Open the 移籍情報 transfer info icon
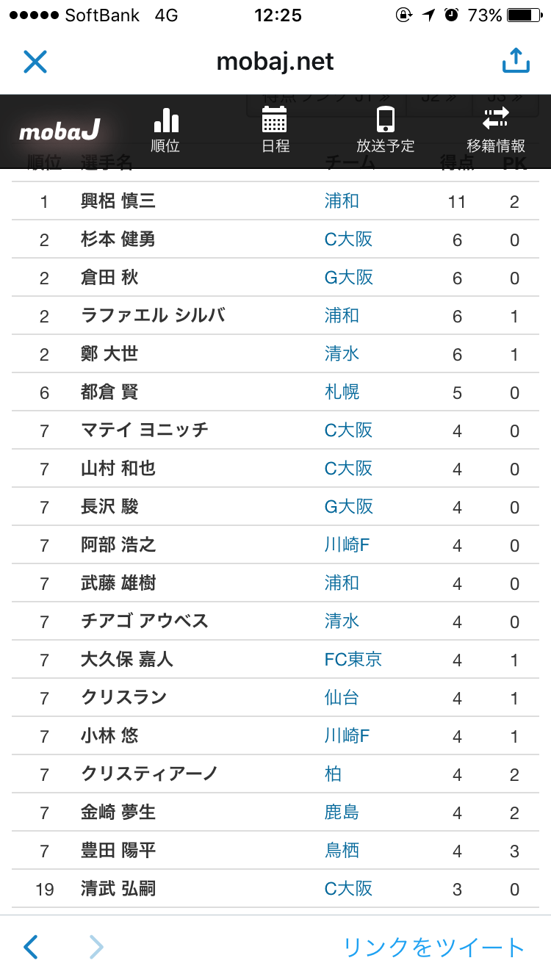This screenshot has height=980, width=551. [x=496, y=130]
